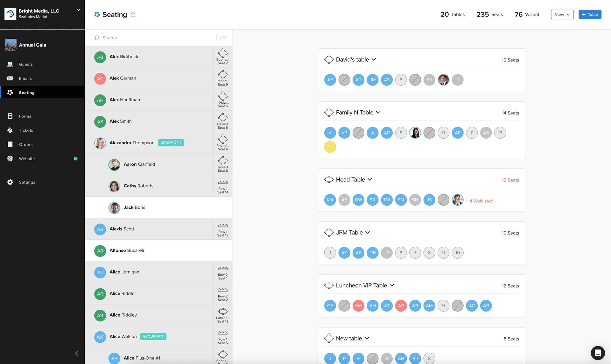Viewport: 611px width, 364px height.
Task: Select the yellow AJ seat circle
Action: (330, 147)
